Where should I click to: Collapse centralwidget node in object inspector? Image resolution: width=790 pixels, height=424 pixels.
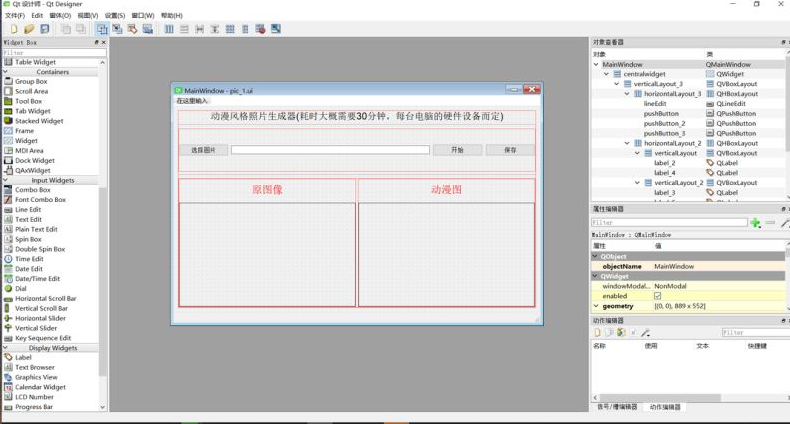607,74
